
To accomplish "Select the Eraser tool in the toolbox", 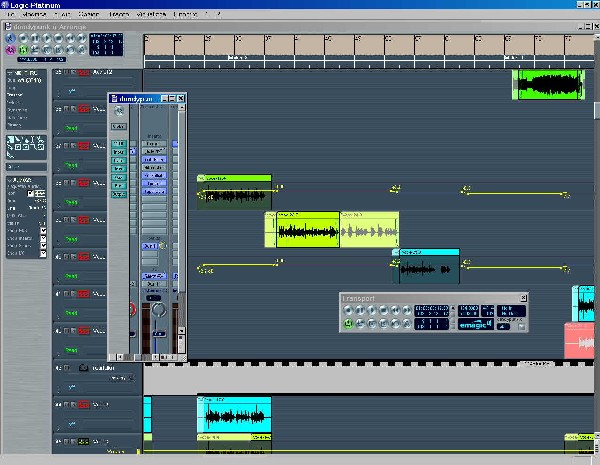I will [x=26, y=140].
